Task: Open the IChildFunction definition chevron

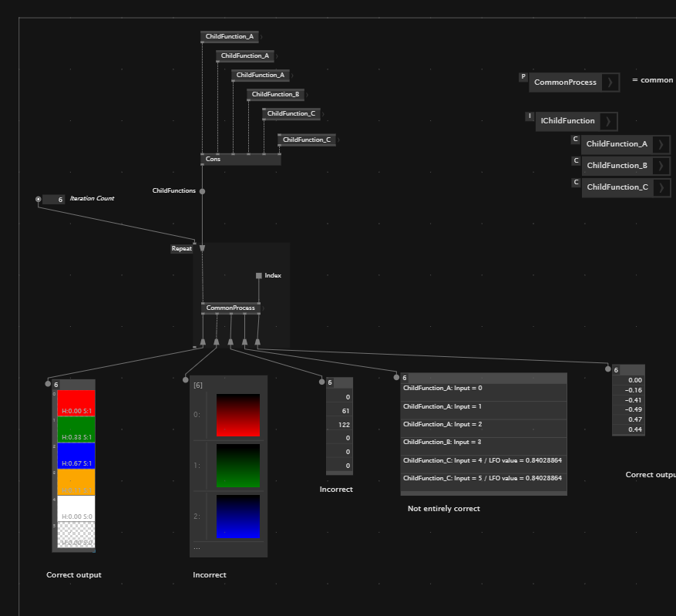Action: click(608, 121)
